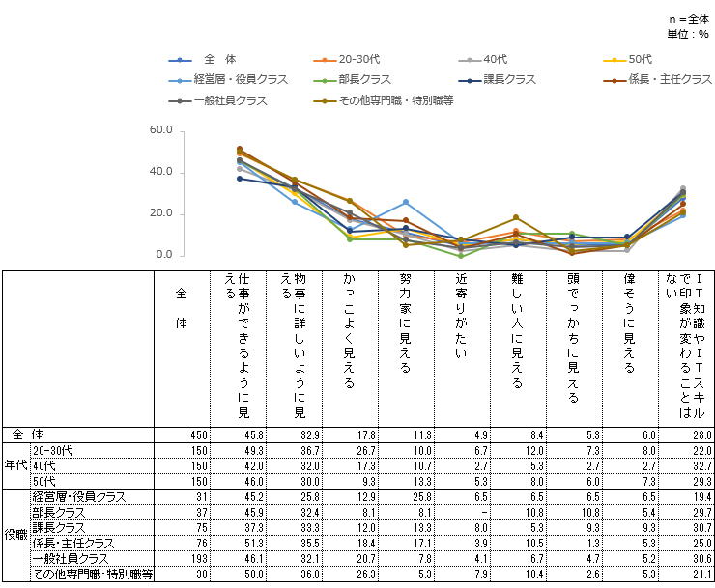This screenshot has width=715, height=588.
Task: Click the 450 total count cell
Action: pos(192,436)
